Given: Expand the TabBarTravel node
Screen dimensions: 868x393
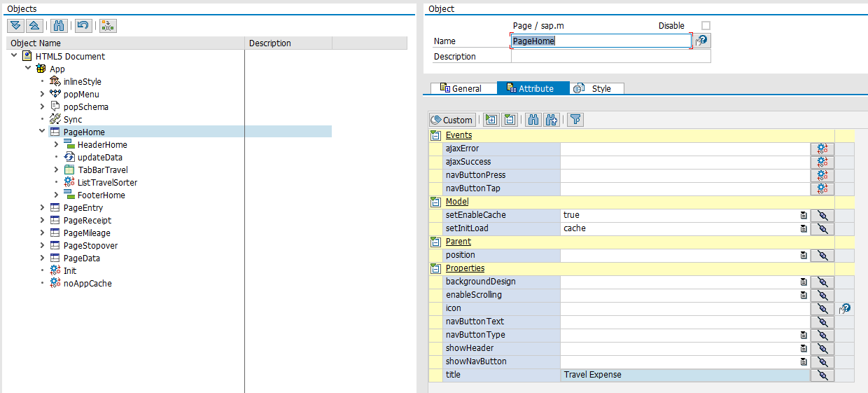Looking at the screenshot, I should 57,170.
